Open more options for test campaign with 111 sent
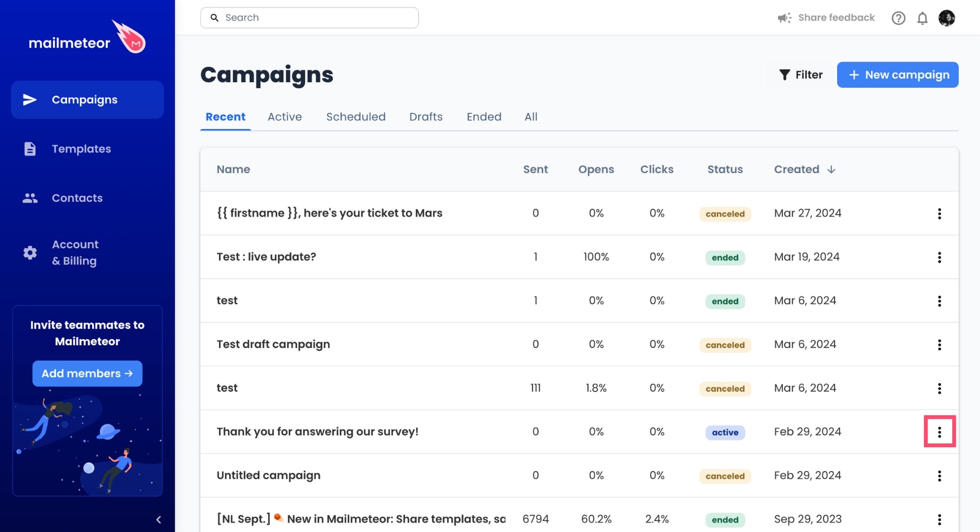The height and width of the screenshot is (532, 980). 940,388
